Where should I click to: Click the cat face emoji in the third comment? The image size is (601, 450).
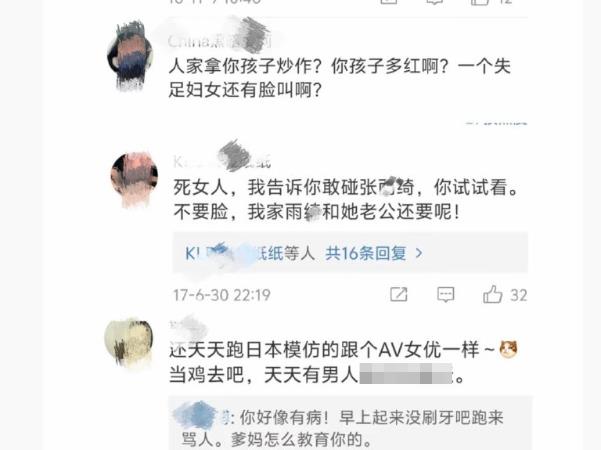(x=508, y=350)
